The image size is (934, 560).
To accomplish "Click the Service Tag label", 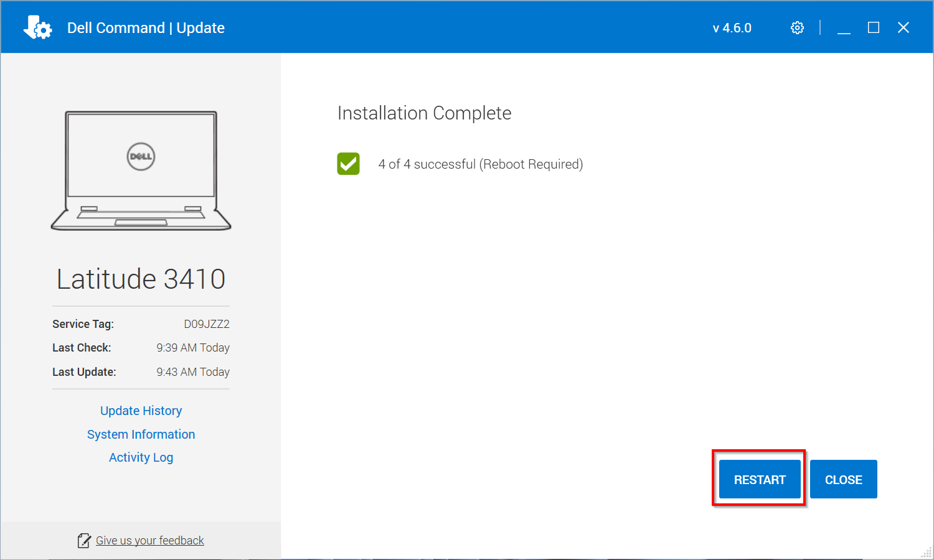I will 83,324.
